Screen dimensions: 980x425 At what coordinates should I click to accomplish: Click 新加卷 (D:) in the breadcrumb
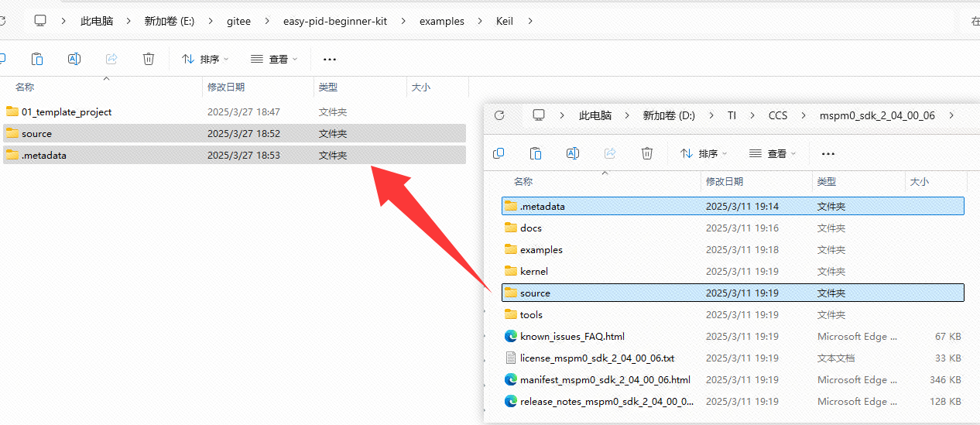(x=669, y=115)
